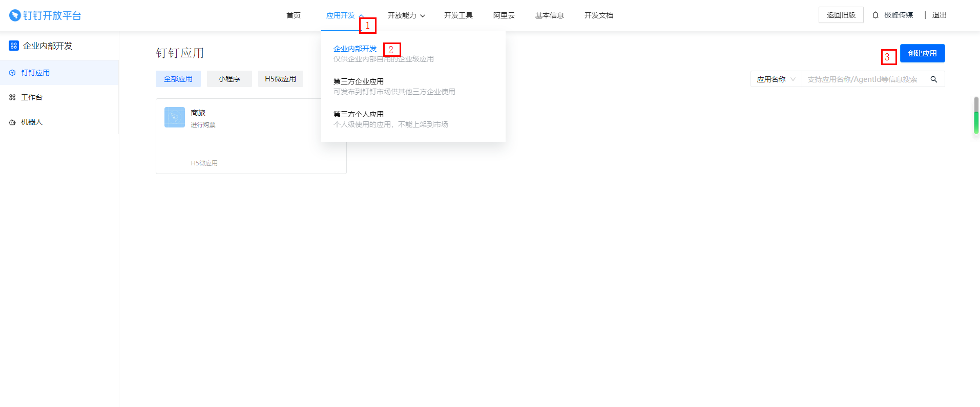Screen dimensions: 980x407
Task: Click the notification bell icon
Action: point(875,15)
